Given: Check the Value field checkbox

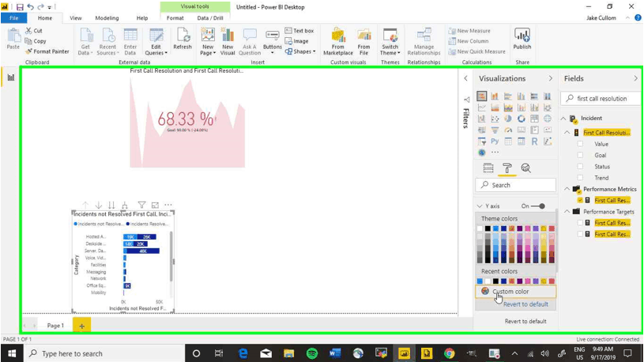Looking at the screenshot, I should [580, 144].
